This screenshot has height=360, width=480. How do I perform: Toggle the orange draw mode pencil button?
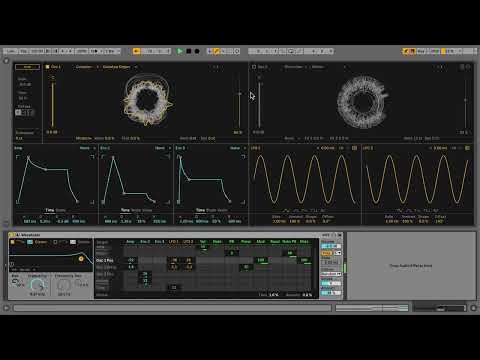pyautogui.click(x=406, y=51)
